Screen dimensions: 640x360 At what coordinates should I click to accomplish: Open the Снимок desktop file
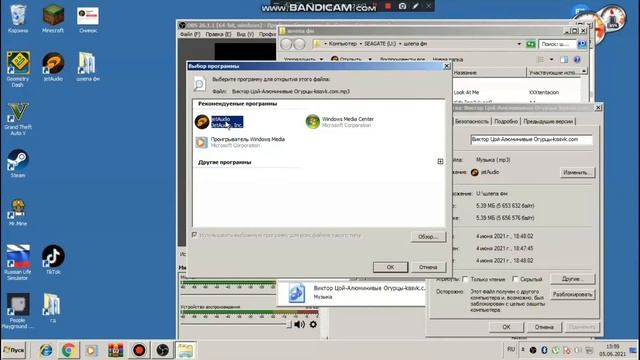(x=88, y=19)
